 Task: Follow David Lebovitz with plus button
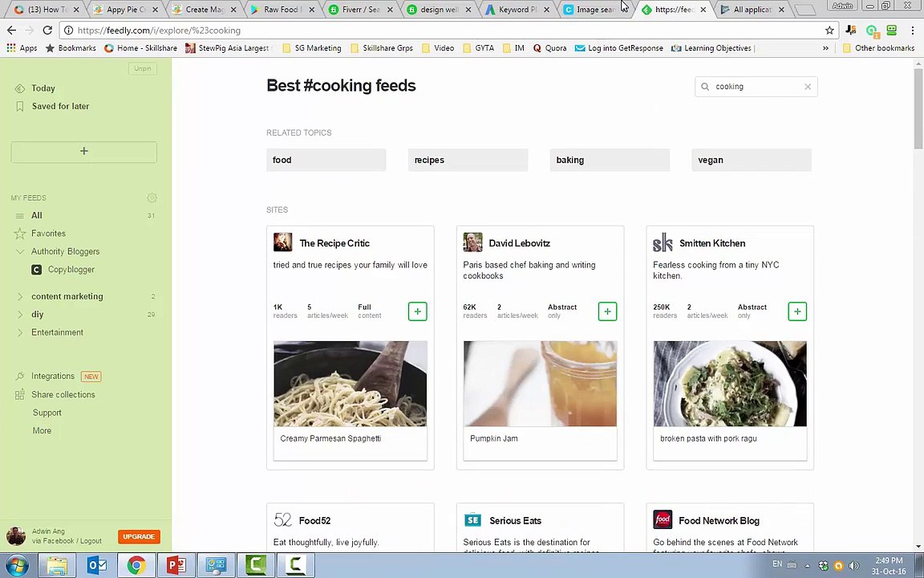click(607, 311)
